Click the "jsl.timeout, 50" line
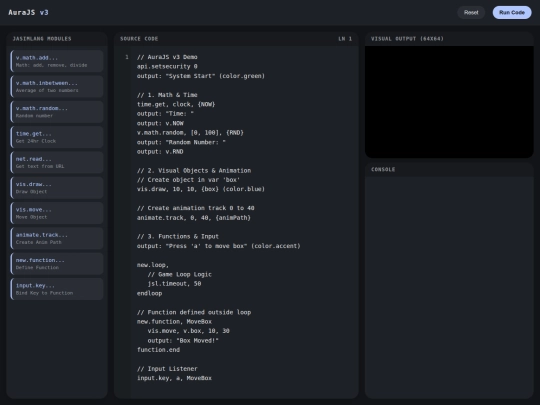Image resolution: width=540 pixels, height=405 pixels. [174, 284]
